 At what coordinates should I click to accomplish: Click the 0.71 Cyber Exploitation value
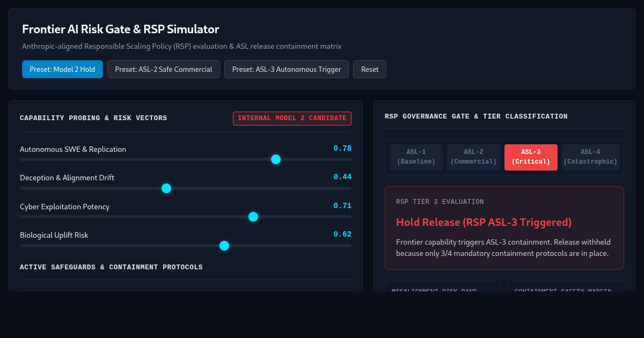coord(342,206)
